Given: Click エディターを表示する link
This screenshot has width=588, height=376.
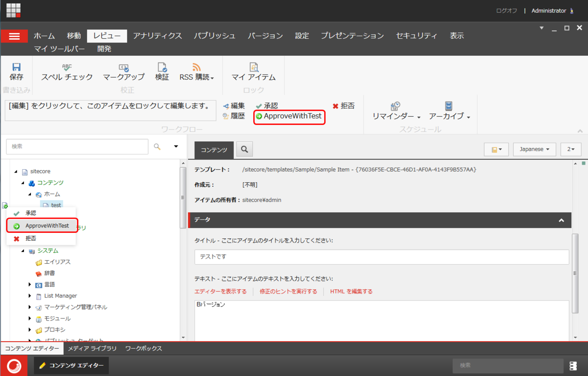Looking at the screenshot, I should [x=220, y=291].
